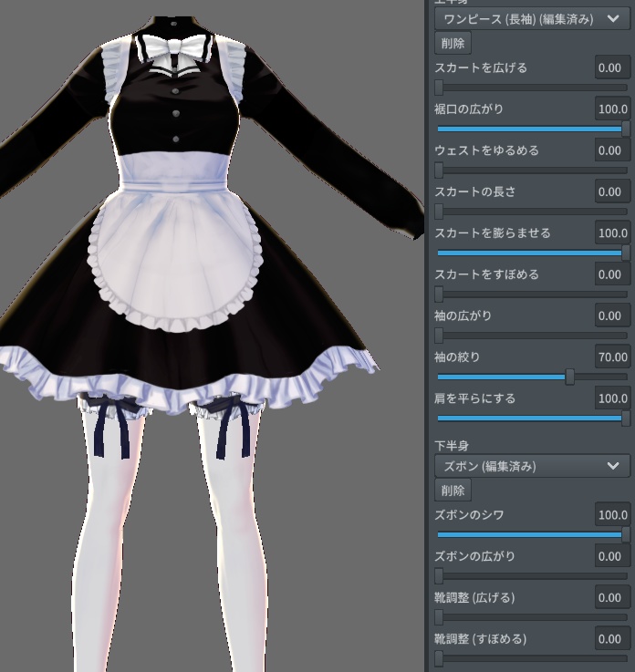Click the 靴調整 (広げる) slider handle
The height and width of the screenshot is (672, 635).
439,617
